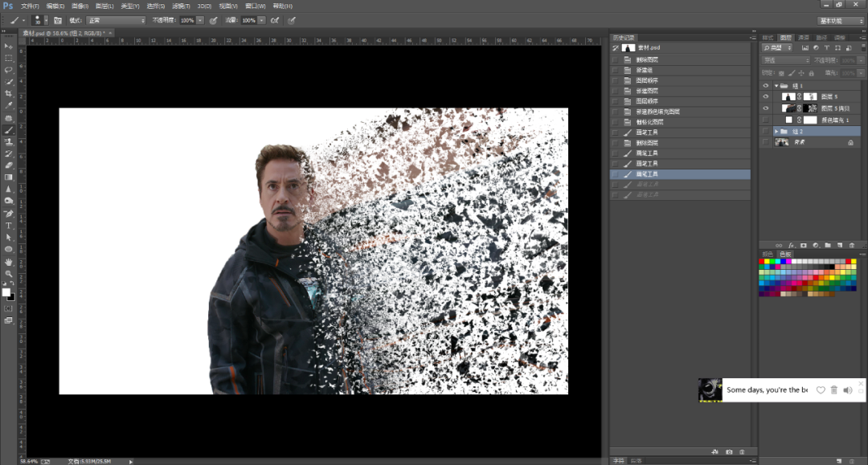Open the opacity 100% dropdown arrow
Viewport: 868px width, 465px height.
(x=200, y=20)
